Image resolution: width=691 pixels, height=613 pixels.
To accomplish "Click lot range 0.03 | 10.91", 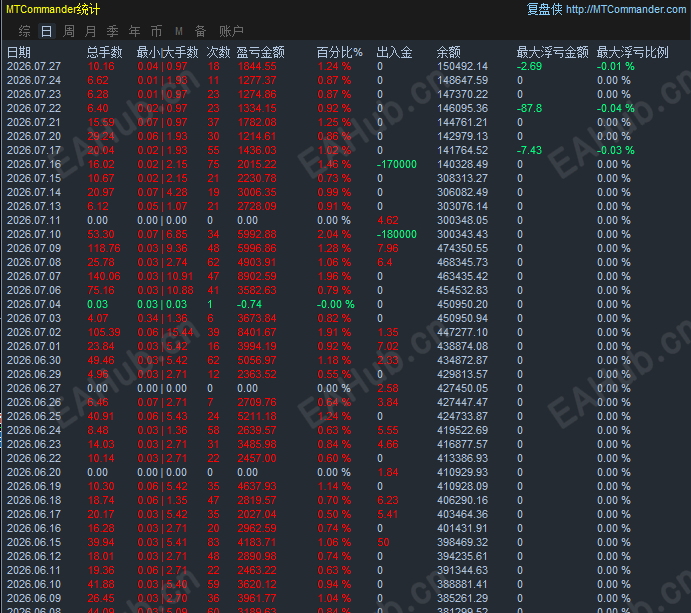I will [x=165, y=276].
